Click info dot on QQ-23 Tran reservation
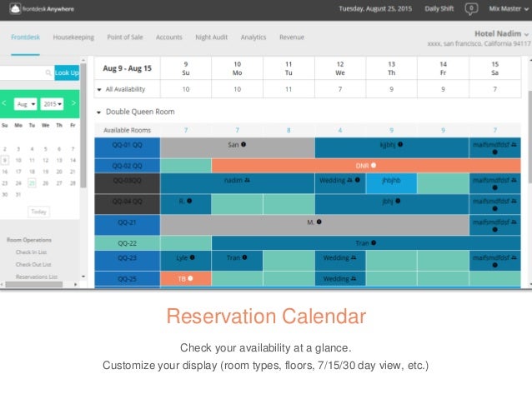This screenshot has width=532, height=399. click(x=244, y=257)
